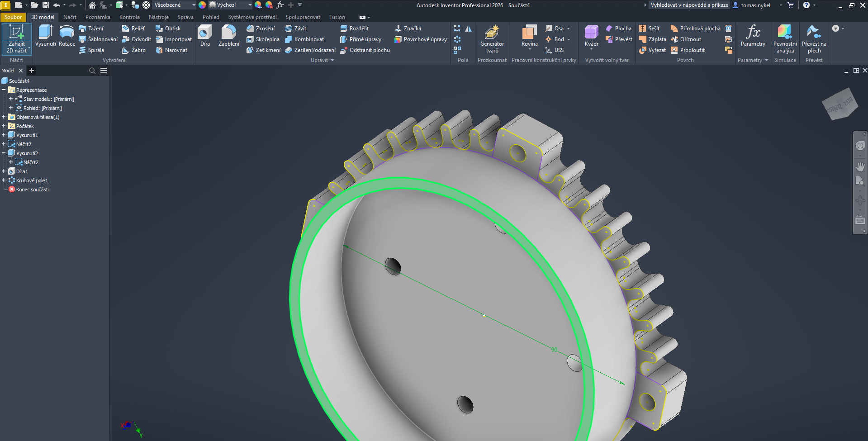Screen dimensions: 868x441
Task: Create a freeform Kvádr box
Action: pos(592,36)
